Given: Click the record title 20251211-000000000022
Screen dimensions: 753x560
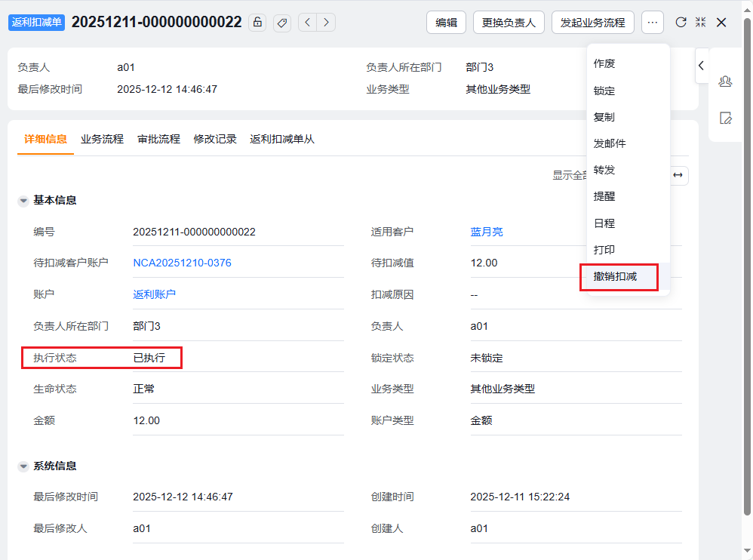Looking at the screenshot, I should point(156,22).
